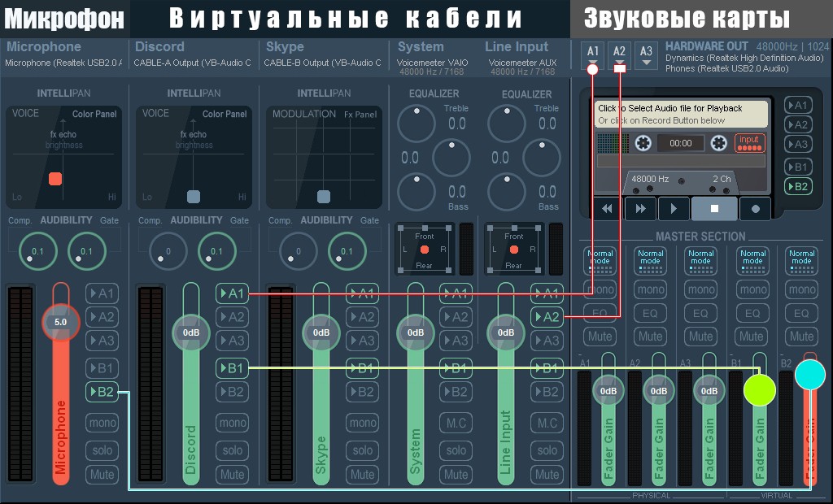833x504 pixels.
Task: Click the Microphone fader knob at 5.0
Action: [x=60, y=322]
